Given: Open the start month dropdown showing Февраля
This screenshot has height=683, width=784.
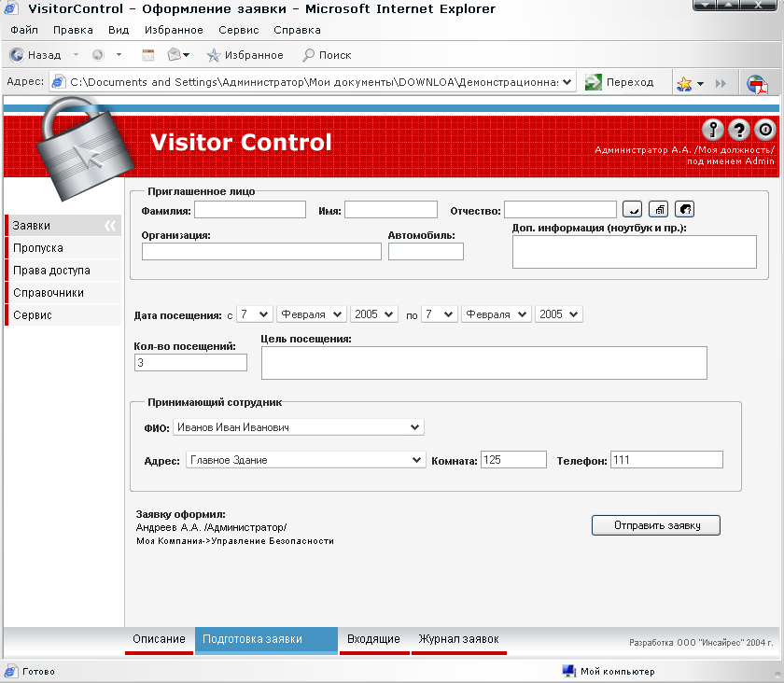Looking at the screenshot, I should pos(312,314).
